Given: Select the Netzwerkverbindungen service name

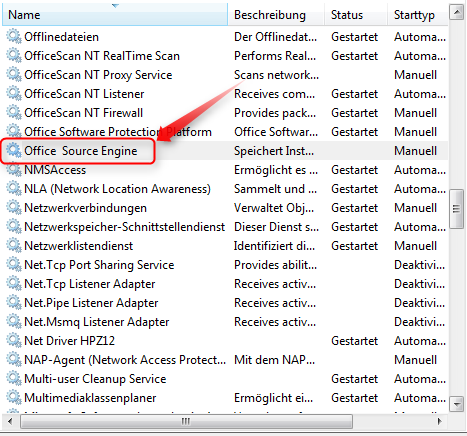Looking at the screenshot, I should (x=86, y=208).
